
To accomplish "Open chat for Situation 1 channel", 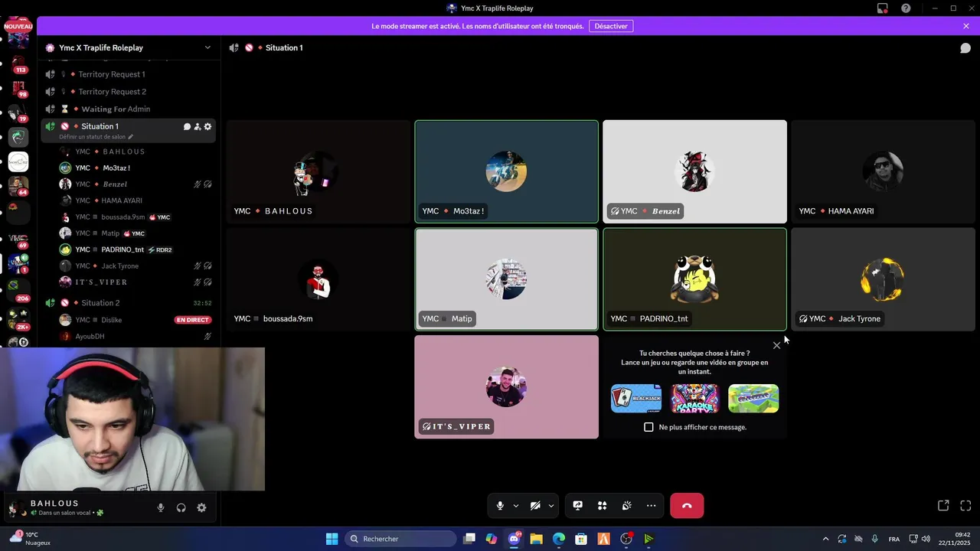I will (187, 126).
